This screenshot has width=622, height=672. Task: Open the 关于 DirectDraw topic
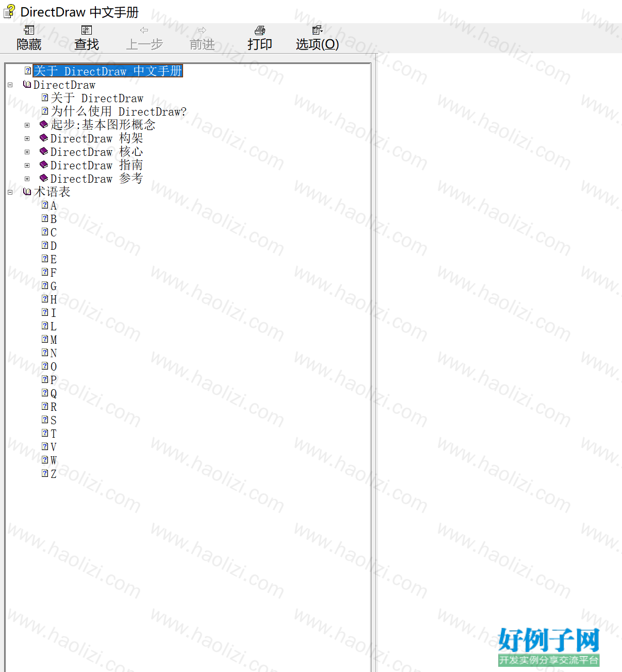pos(97,98)
